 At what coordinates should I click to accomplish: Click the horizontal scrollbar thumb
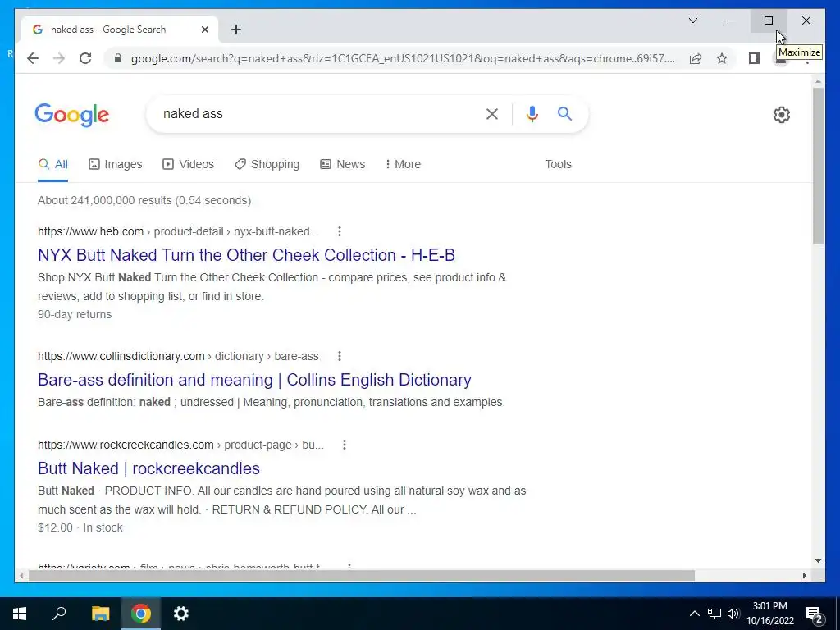click(x=362, y=575)
